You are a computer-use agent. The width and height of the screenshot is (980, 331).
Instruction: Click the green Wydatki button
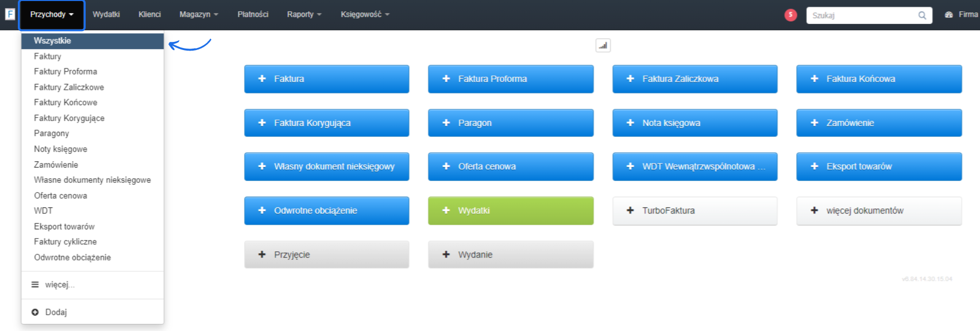click(510, 210)
